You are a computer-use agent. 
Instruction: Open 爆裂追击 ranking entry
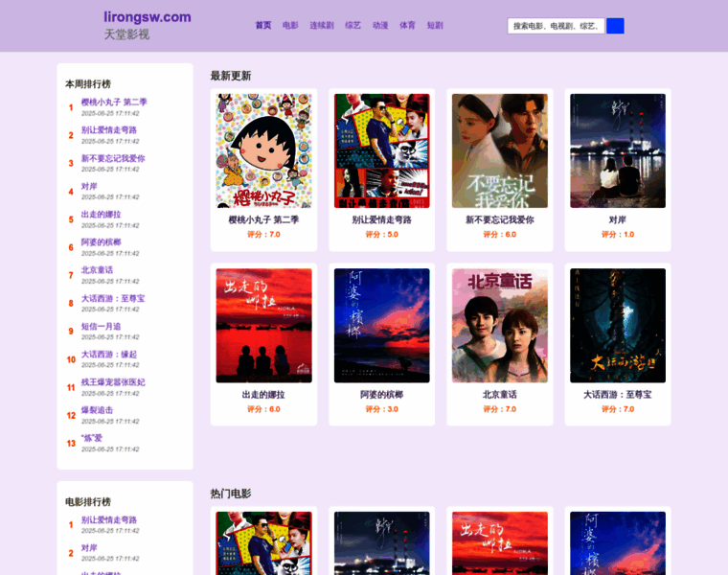[x=97, y=409]
